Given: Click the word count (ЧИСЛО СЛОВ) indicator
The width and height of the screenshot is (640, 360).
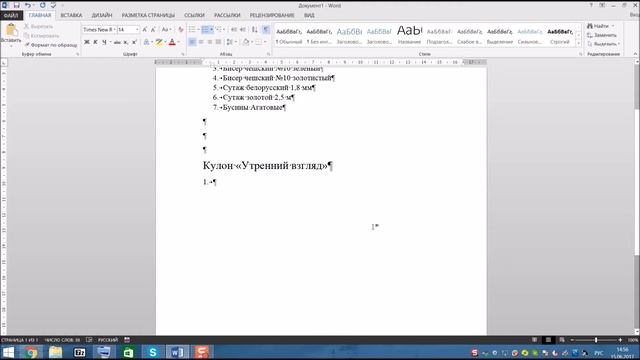Looking at the screenshot, I should pyautogui.click(x=62, y=340).
